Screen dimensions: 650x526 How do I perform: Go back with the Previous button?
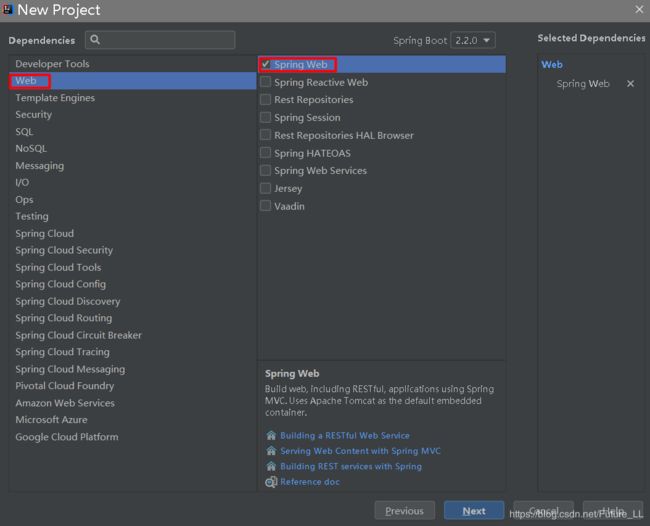pyautogui.click(x=405, y=511)
